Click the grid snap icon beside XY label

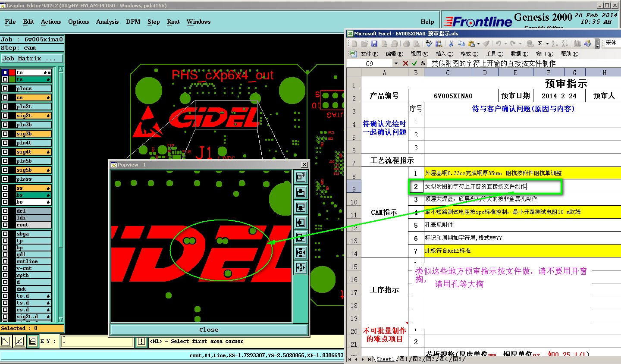pos(33,341)
